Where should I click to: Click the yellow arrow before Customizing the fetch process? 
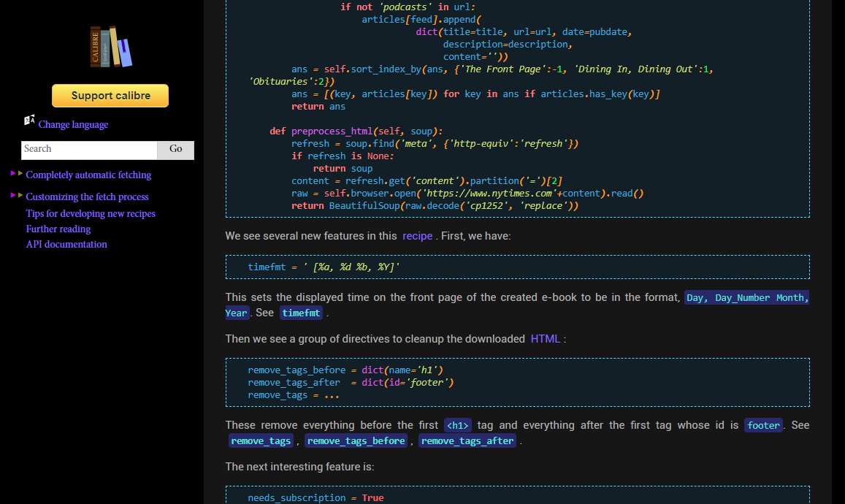click(x=21, y=196)
